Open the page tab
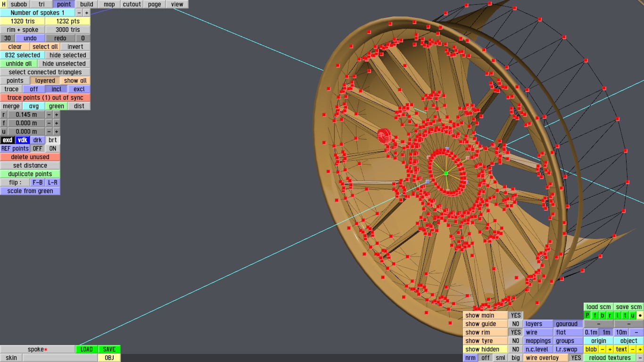The height and width of the screenshot is (362, 644). pos(155,4)
